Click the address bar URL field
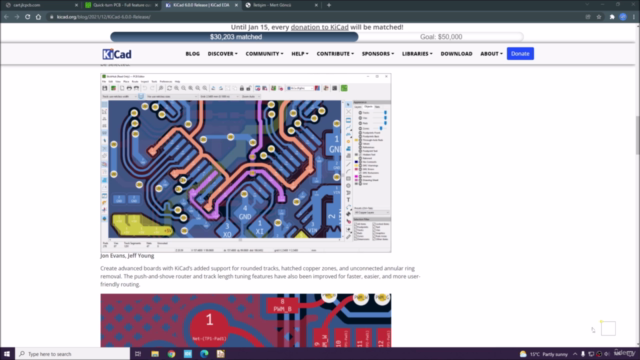This screenshot has width=640, height=360. (314, 17)
